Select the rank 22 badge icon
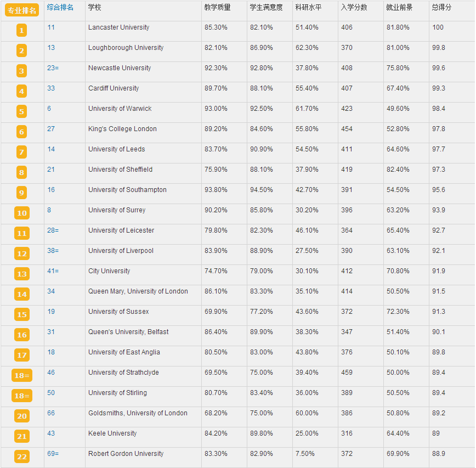 click(21, 457)
